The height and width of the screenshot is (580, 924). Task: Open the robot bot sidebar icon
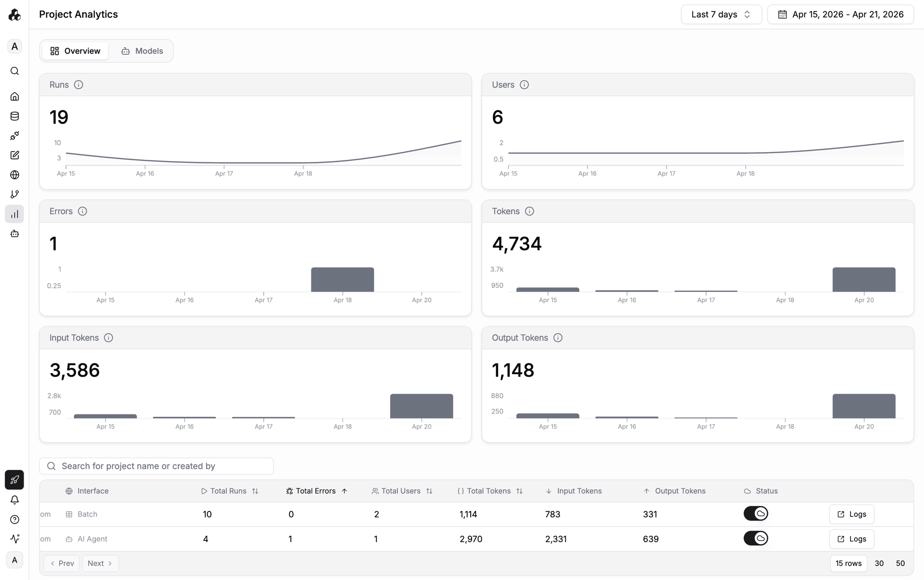(14, 233)
